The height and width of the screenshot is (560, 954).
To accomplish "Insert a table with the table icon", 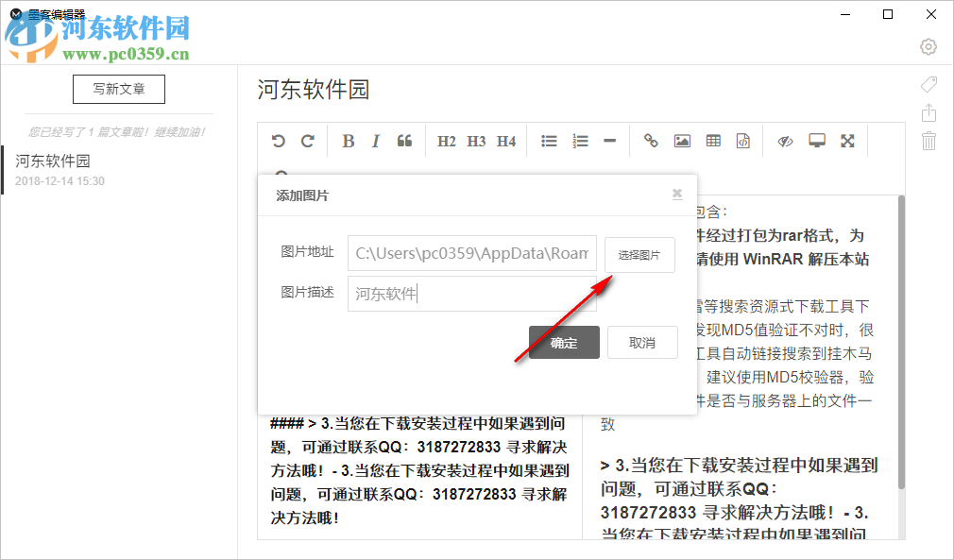I will (712, 140).
